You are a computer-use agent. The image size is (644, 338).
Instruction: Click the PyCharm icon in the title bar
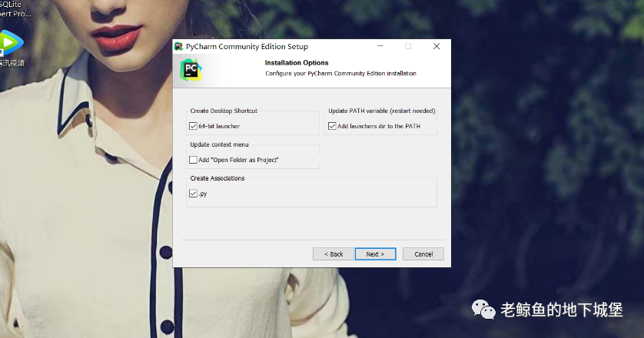pos(178,47)
